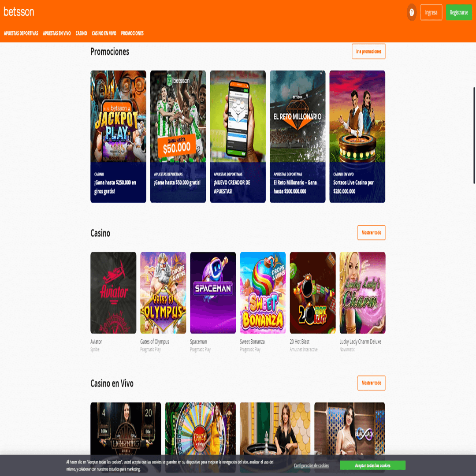The image size is (476, 476).
Task: Launch the Lucky Lady's Charm game tile
Action: pos(362,293)
